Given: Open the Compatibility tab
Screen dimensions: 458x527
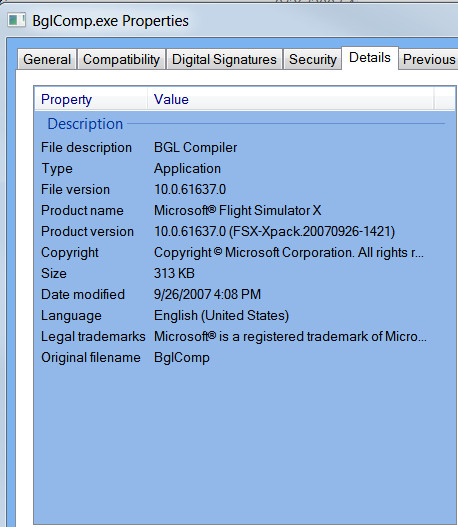Looking at the screenshot, I should [x=121, y=59].
